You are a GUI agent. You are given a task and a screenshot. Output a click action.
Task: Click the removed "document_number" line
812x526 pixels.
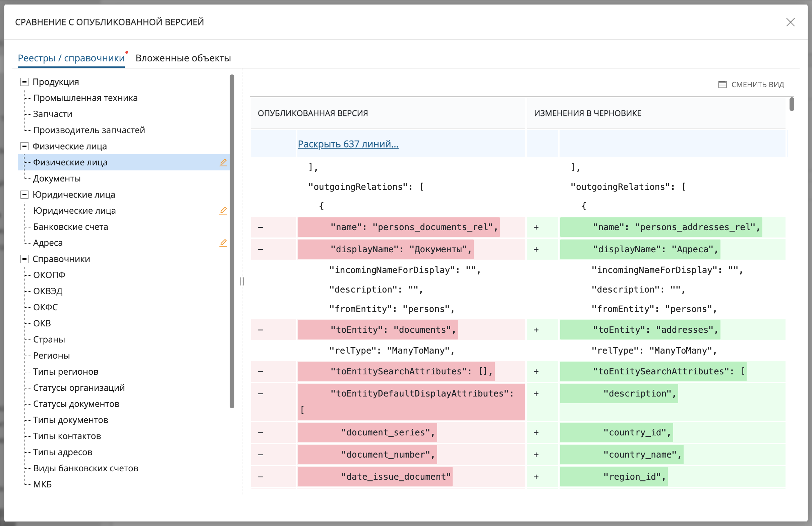[367, 455]
